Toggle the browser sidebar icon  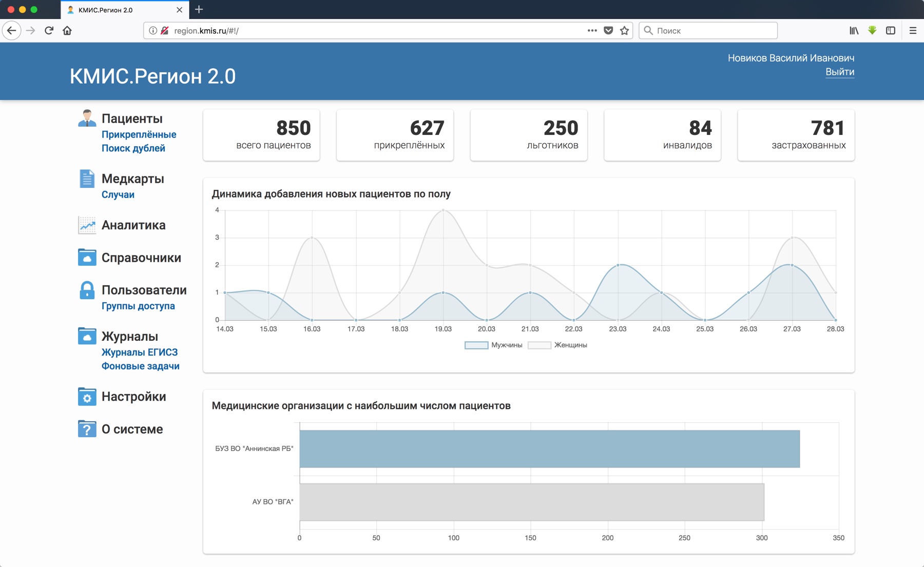[891, 31]
